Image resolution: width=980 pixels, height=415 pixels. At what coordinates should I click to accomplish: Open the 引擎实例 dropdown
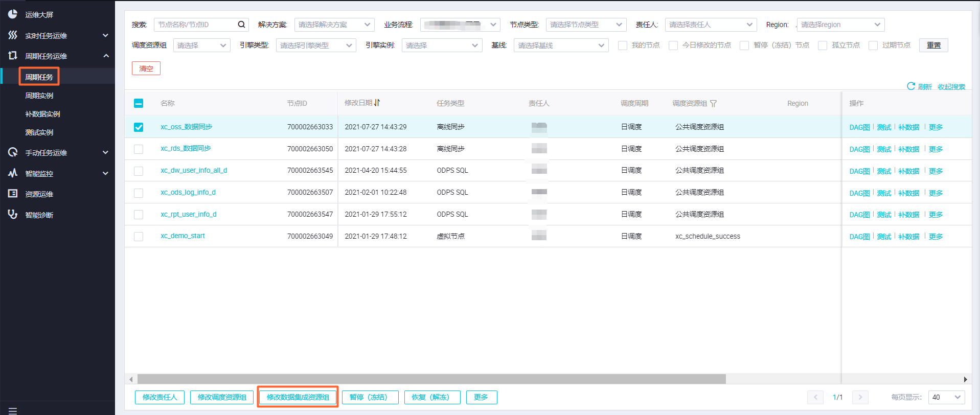[442, 45]
